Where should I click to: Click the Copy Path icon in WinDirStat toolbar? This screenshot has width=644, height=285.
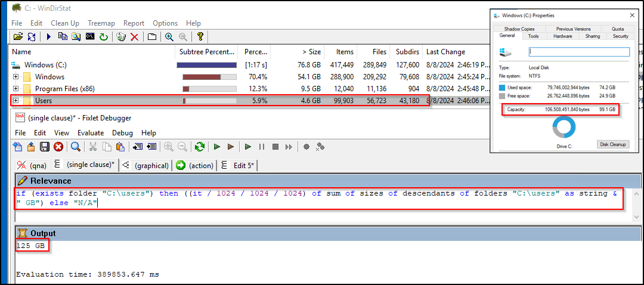click(63, 36)
